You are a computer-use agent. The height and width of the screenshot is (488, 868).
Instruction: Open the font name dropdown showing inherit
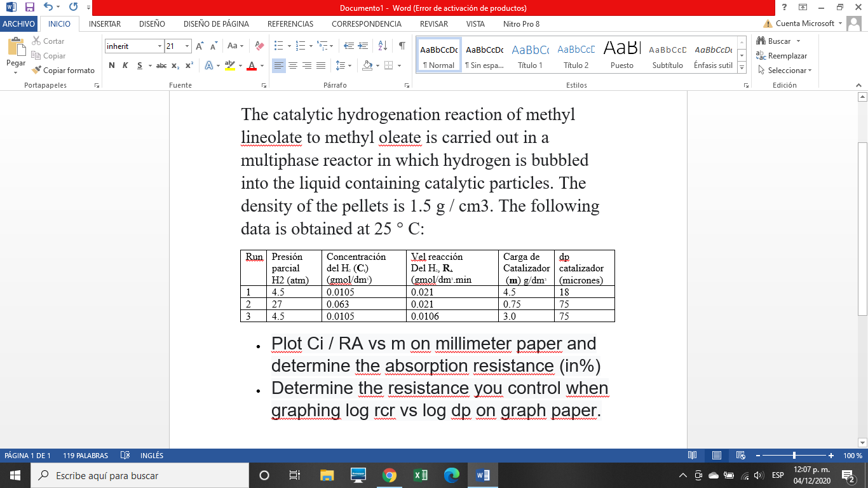[159, 46]
